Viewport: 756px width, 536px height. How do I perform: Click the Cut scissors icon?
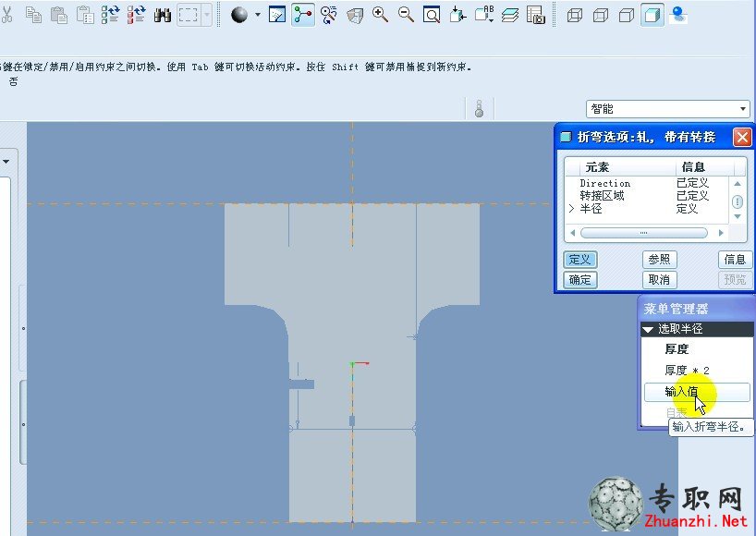(x=6, y=15)
